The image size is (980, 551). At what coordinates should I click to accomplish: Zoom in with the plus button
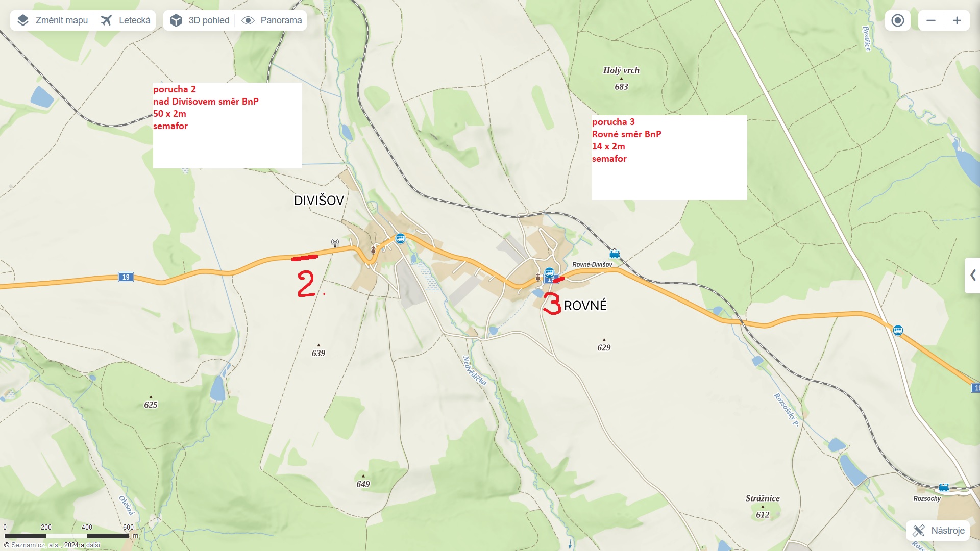957,20
